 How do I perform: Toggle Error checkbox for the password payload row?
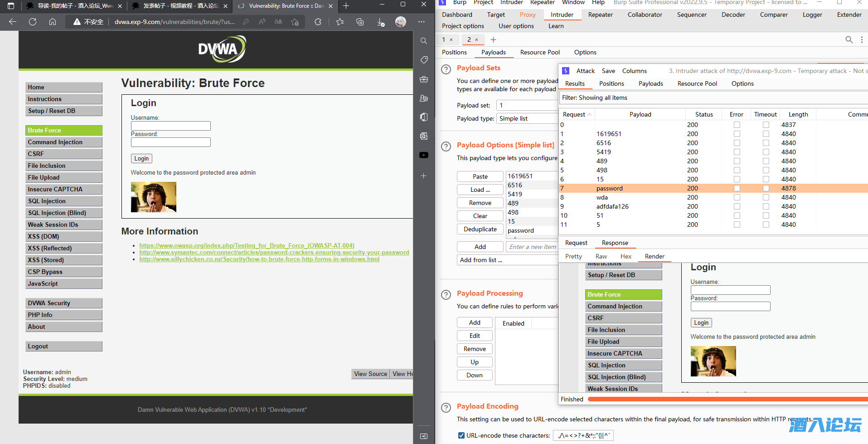737,188
